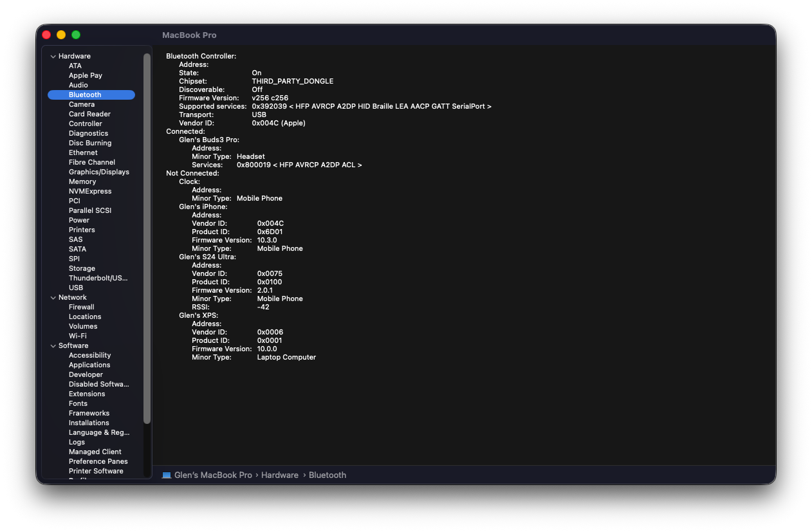Click the Glen's Buds3 Pro device heading
812x532 pixels.
(209, 140)
